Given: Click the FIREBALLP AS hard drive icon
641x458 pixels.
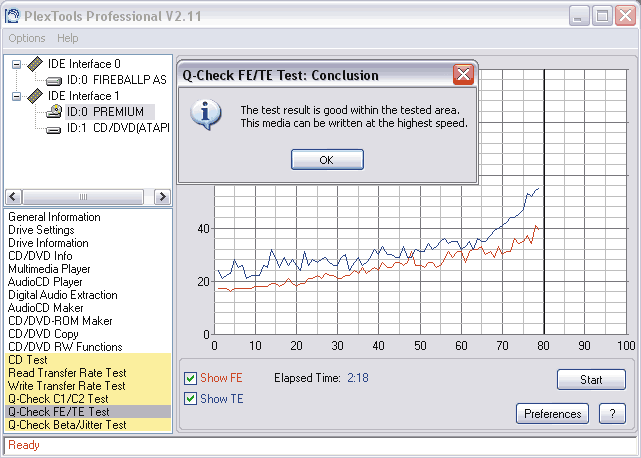Looking at the screenshot, I should pos(54,81).
